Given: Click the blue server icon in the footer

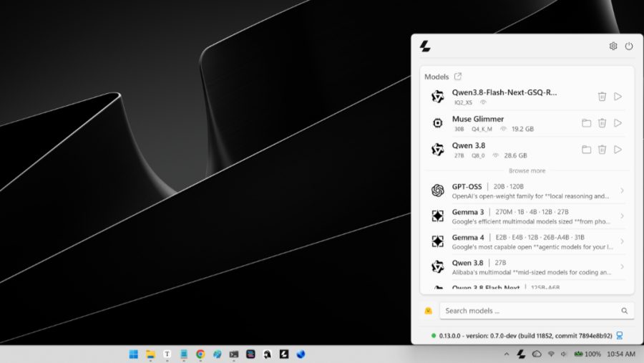Looking at the screenshot, I should (620, 336).
